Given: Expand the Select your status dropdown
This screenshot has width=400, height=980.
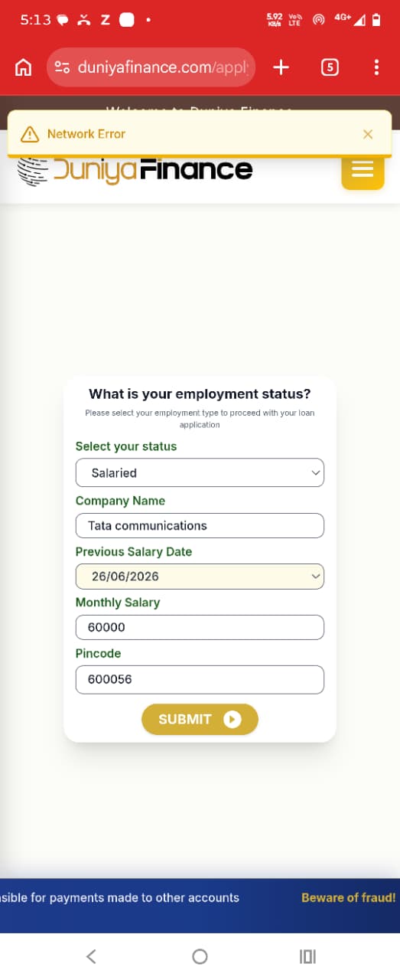Looking at the screenshot, I should pos(200,472).
